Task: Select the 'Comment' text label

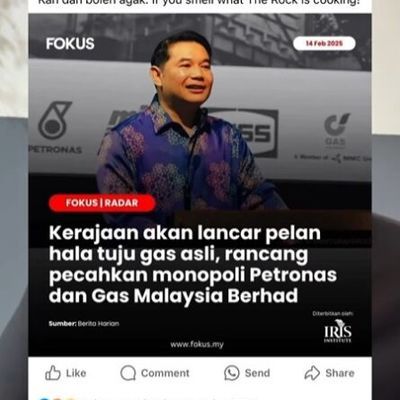Action: tap(165, 373)
